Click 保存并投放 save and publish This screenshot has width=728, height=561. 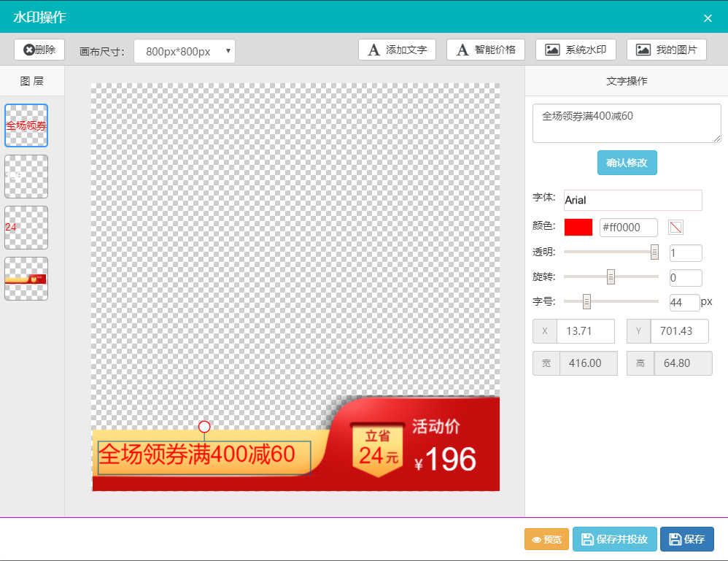(x=614, y=539)
